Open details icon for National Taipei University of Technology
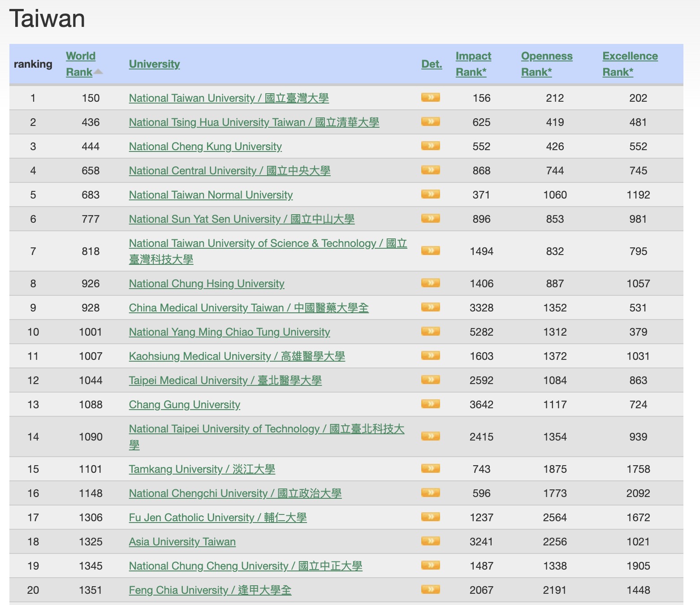 (x=430, y=436)
